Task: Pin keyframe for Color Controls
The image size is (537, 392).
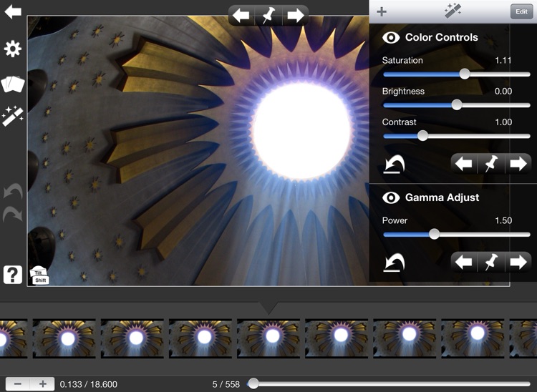Action: click(x=491, y=164)
